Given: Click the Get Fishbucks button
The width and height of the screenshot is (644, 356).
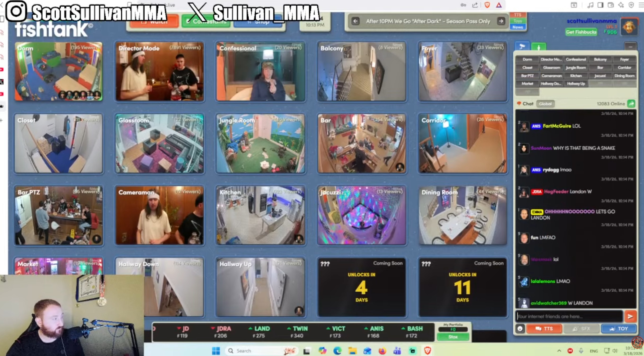Looking at the screenshot, I should click(x=581, y=32).
